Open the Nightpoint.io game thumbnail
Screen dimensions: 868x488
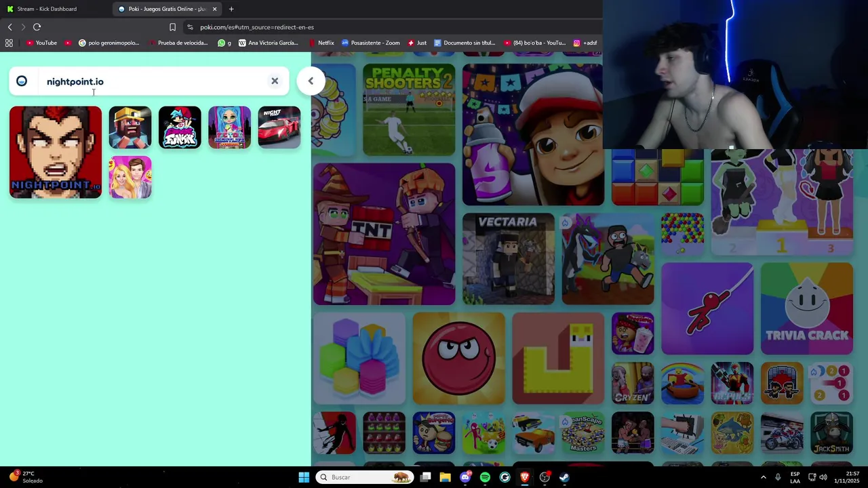pyautogui.click(x=56, y=152)
